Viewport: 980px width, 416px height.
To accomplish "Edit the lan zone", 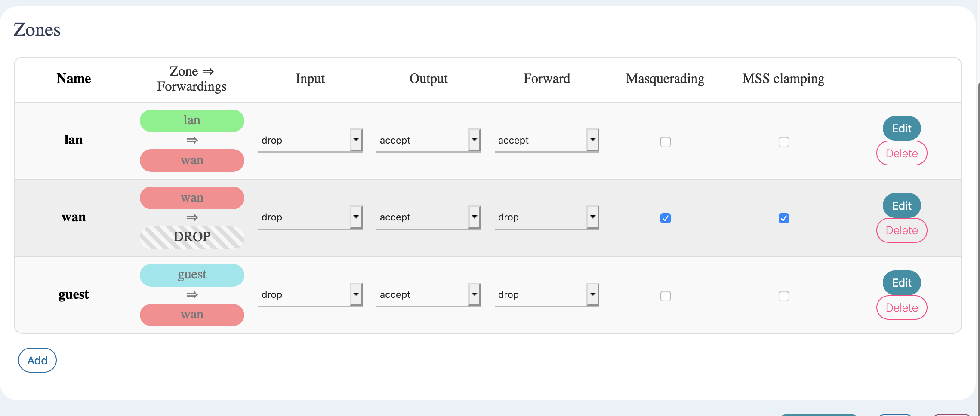I will 901,128.
